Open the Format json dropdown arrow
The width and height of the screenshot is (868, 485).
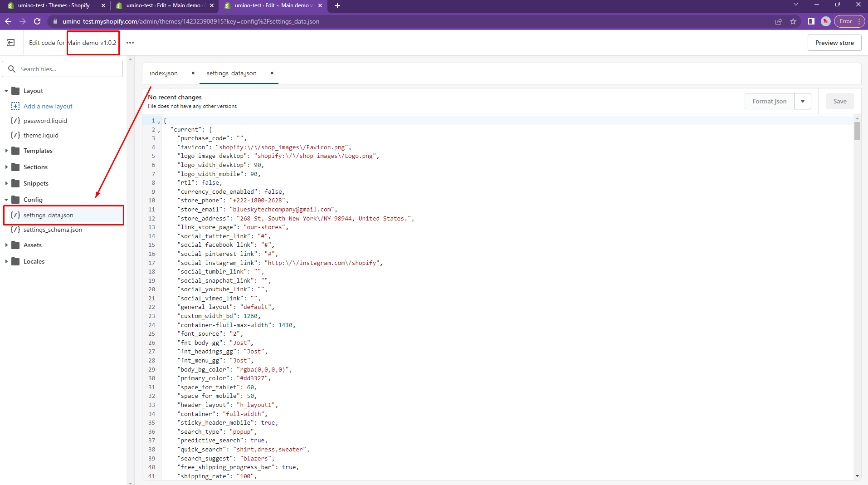click(x=802, y=101)
